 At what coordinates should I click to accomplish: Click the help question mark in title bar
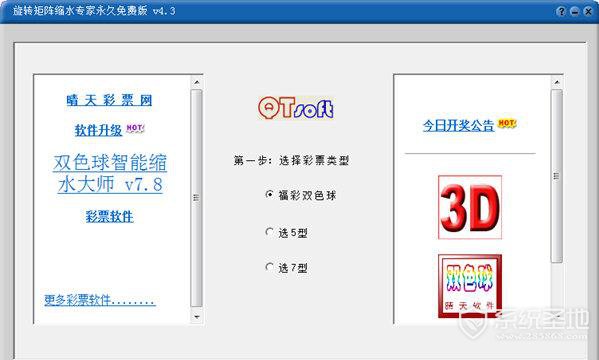tap(561, 11)
